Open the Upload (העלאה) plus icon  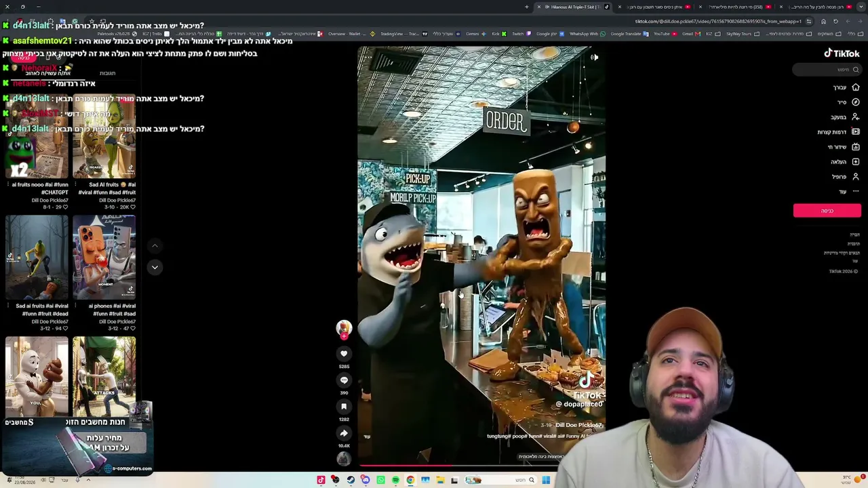(x=855, y=162)
